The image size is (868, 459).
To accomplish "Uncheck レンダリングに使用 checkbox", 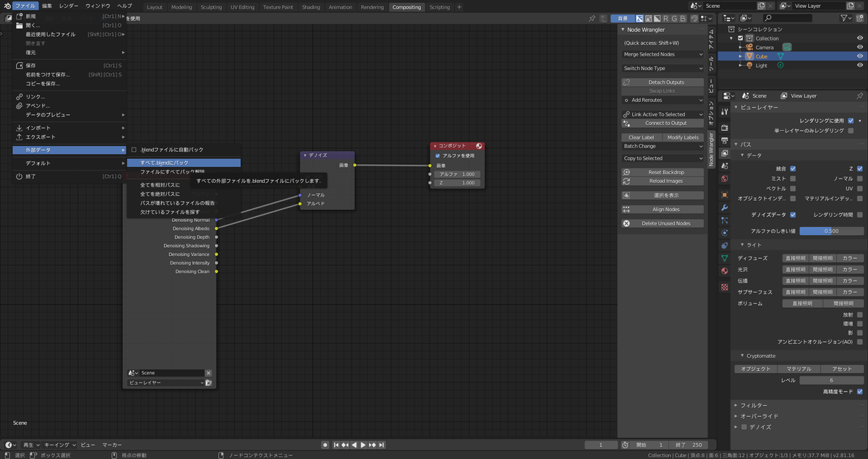I will pyautogui.click(x=851, y=120).
